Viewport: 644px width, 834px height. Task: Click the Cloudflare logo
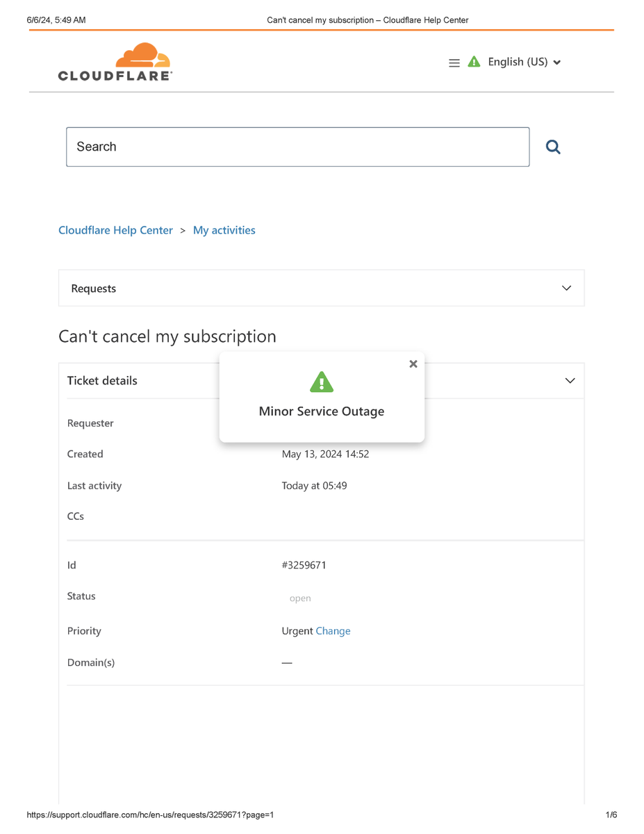(115, 62)
